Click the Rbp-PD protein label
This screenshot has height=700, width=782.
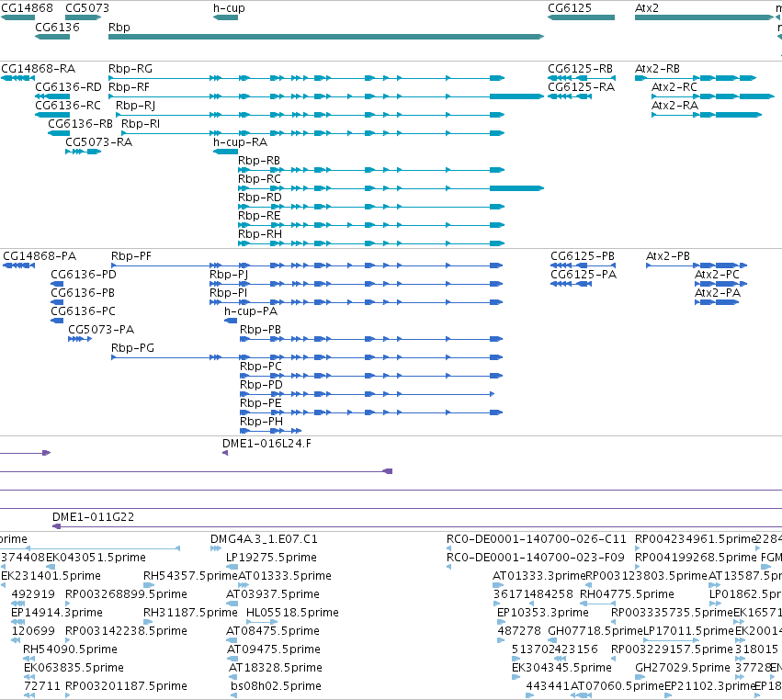pyautogui.click(x=261, y=384)
